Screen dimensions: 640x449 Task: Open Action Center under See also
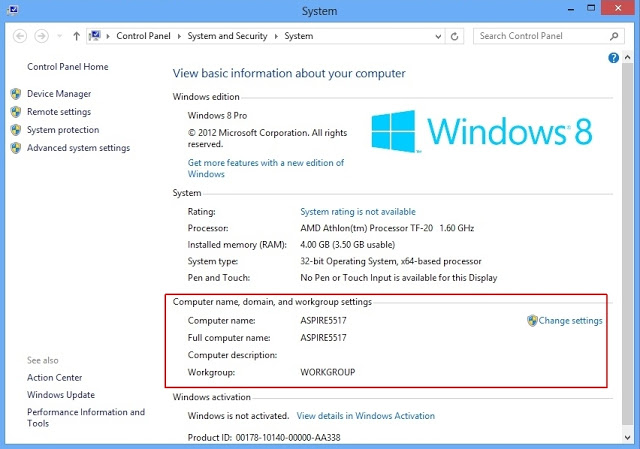pyautogui.click(x=55, y=378)
